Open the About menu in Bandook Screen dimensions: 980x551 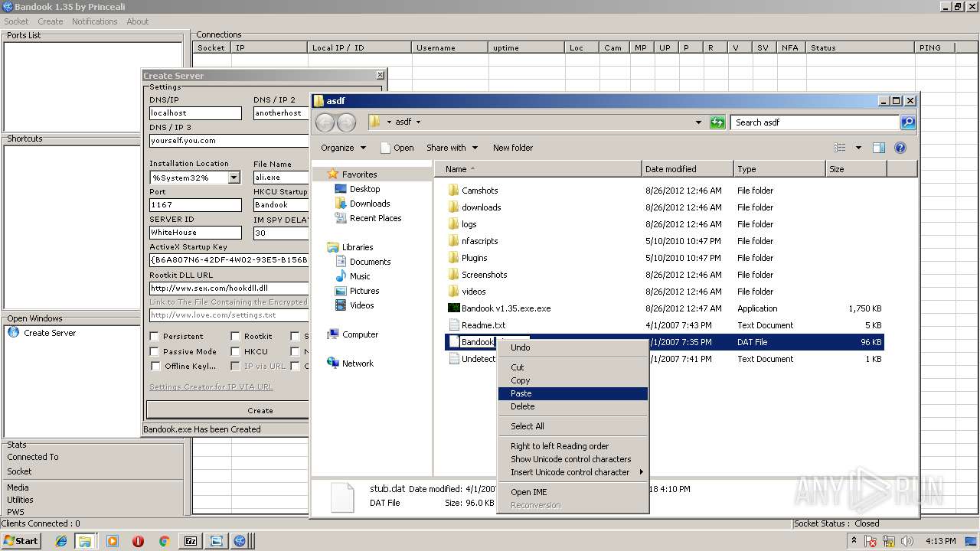click(137, 21)
